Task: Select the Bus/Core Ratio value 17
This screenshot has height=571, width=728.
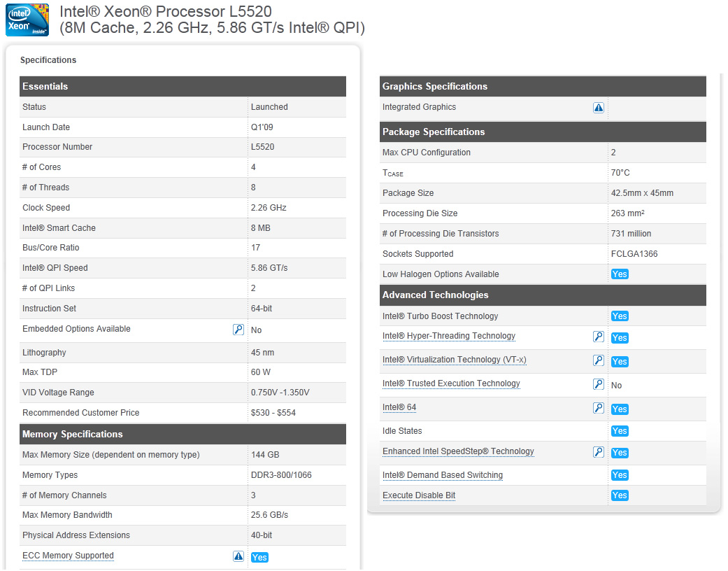Action: (256, 248)
